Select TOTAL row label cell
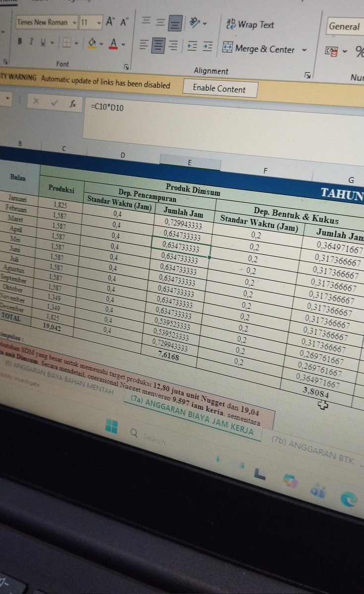This screenshot has height=594, width=364. (x=10, y=316)
